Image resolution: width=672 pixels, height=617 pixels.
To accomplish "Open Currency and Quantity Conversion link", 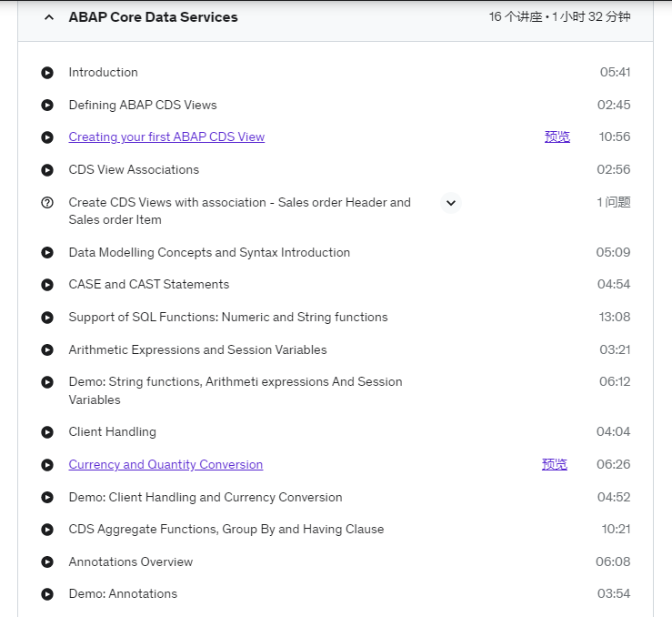I will pyautogui.click(x=165, y=464).
